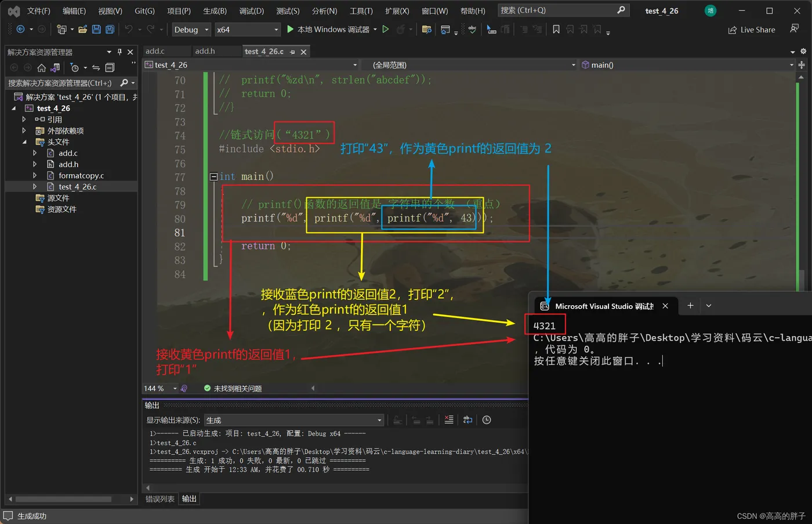The image size is (812, 524).
Task: Click the search magnifier in Solution Explorer search
Action: (x=124, y=83)
